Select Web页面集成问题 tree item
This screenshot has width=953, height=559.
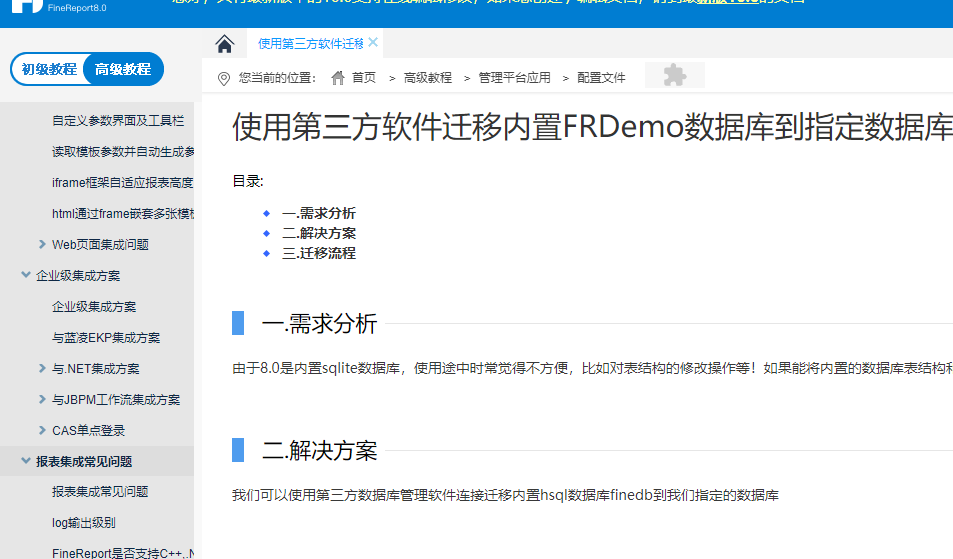(100, 245)
